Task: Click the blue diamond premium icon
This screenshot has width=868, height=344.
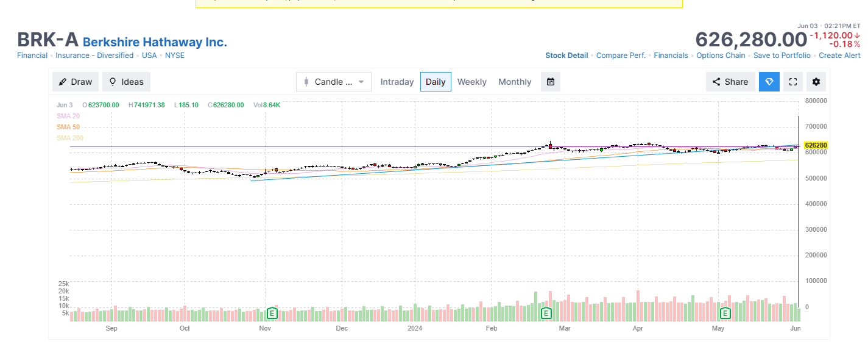Action: [769, 82]
